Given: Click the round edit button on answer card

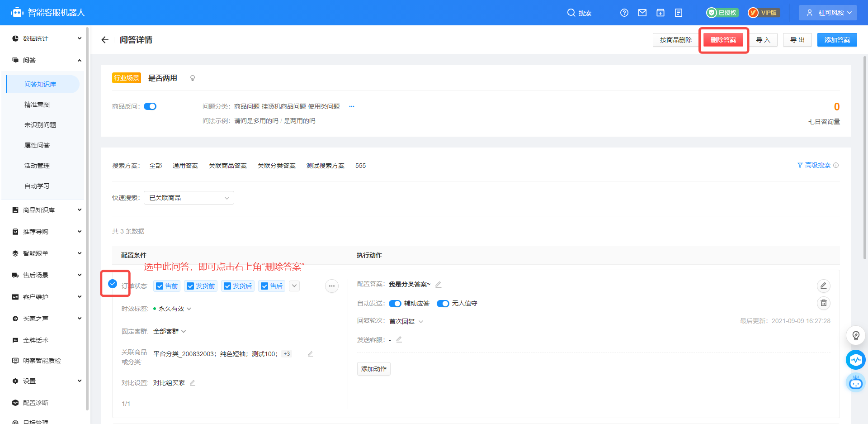Looking at the screenshot, I should [x=824, y=286].
